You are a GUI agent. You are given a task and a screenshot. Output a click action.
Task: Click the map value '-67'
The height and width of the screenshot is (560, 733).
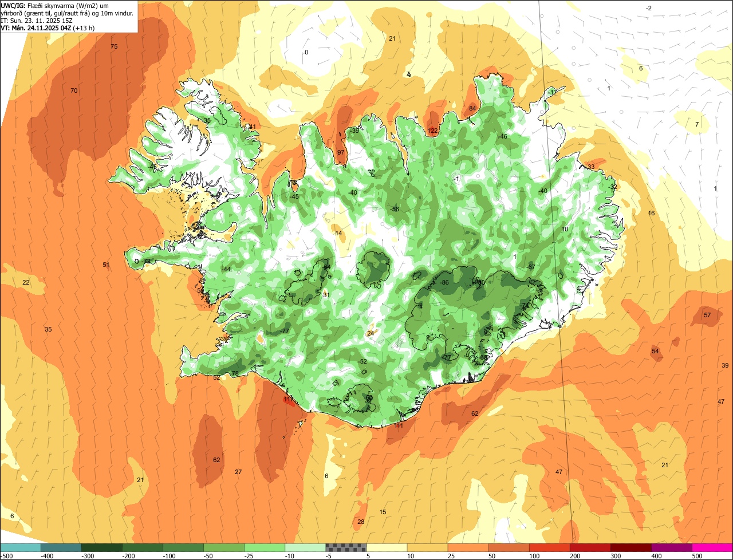coord(531,267)
